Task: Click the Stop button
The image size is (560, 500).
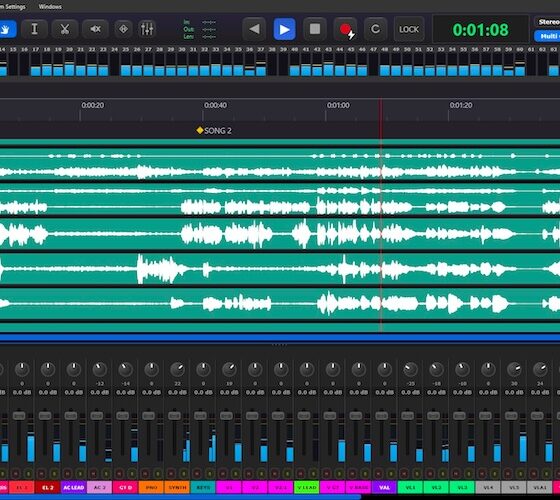Action: tap(315, 29)
